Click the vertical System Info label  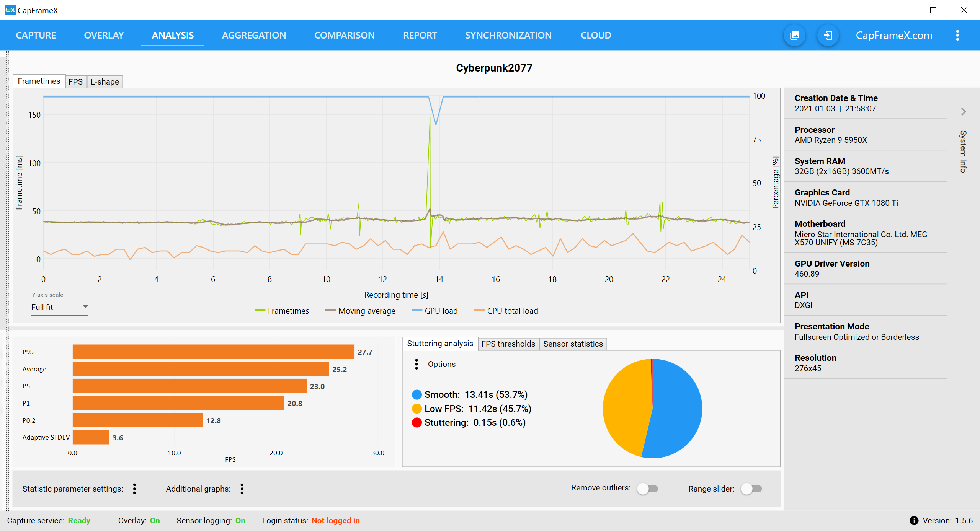963,151
